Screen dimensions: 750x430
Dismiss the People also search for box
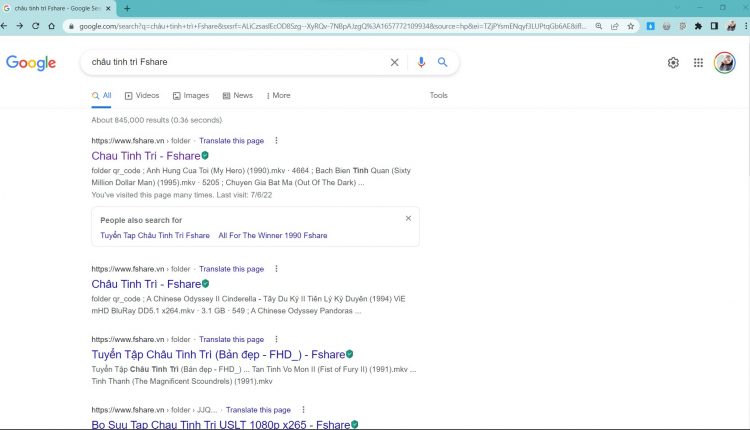408,218
